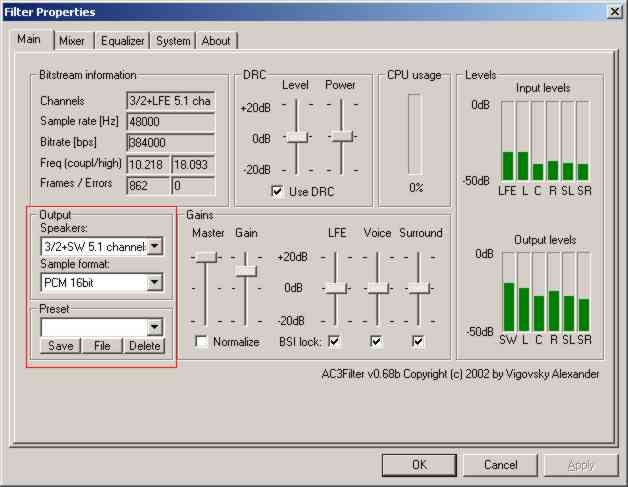The width and height of the screenshot is (628, 487).
Task: Open the Equalizer tab
Action: coord(121,41)
